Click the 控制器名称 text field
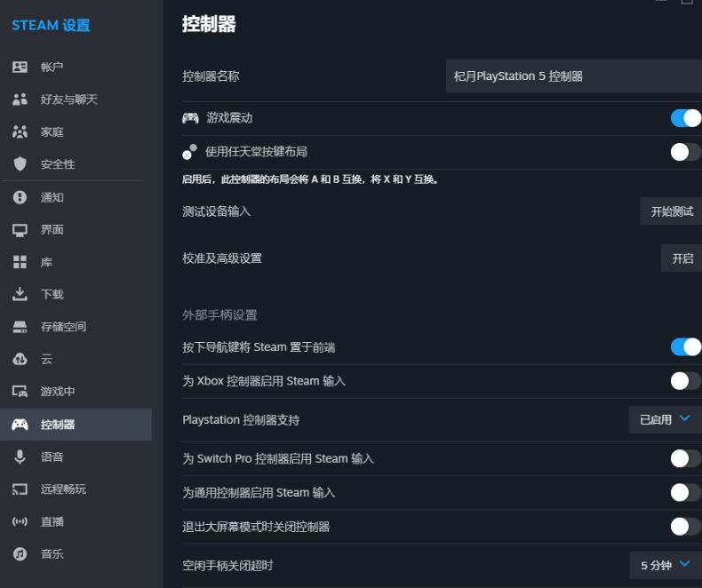This screenshot has height=588, width=702. 573,76
